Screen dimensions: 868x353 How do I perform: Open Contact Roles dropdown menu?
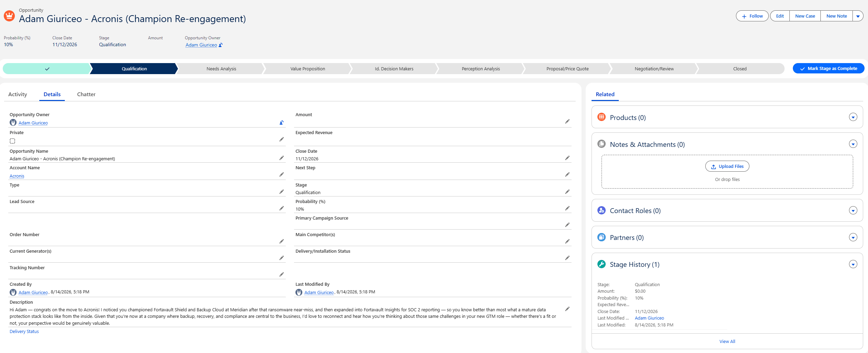(853, 210)
